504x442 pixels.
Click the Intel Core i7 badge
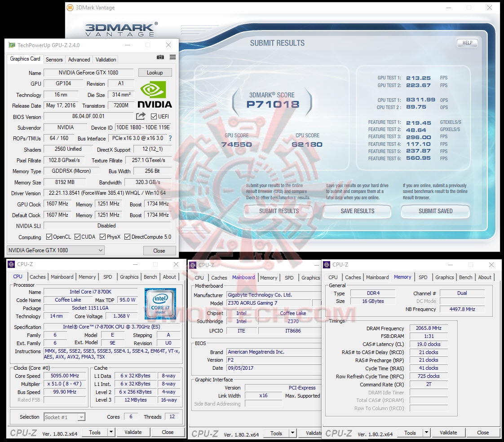(x=160, y=304)
